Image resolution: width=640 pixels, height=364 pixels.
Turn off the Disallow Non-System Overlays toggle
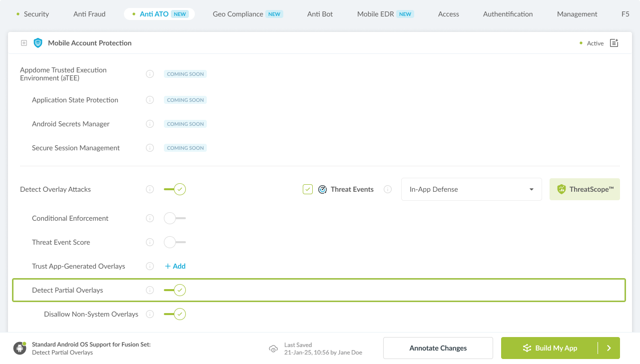174,314
